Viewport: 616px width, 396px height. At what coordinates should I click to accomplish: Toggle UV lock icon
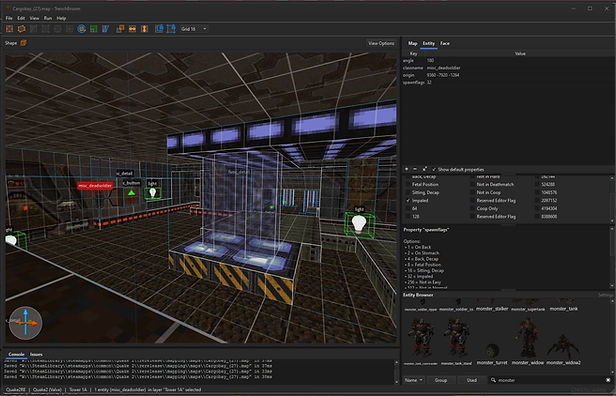click(x=171, y=29)
